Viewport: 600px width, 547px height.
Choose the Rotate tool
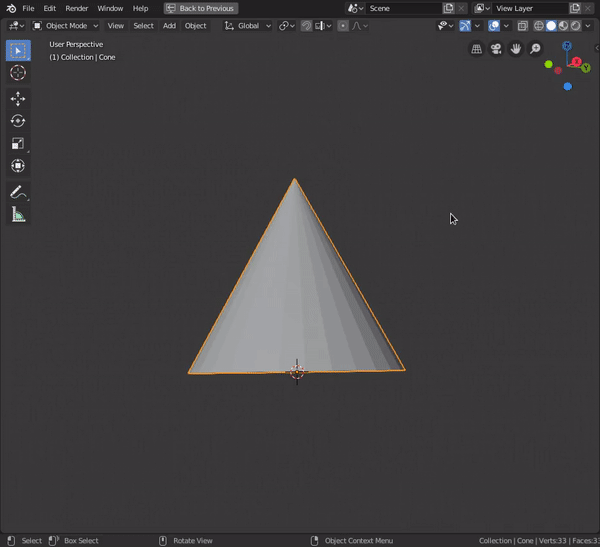pyautogui.click(x=18, y=121)
